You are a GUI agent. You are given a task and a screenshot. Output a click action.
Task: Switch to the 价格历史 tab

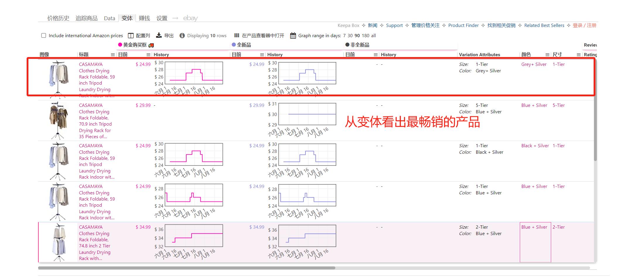(x=58, y=18)
